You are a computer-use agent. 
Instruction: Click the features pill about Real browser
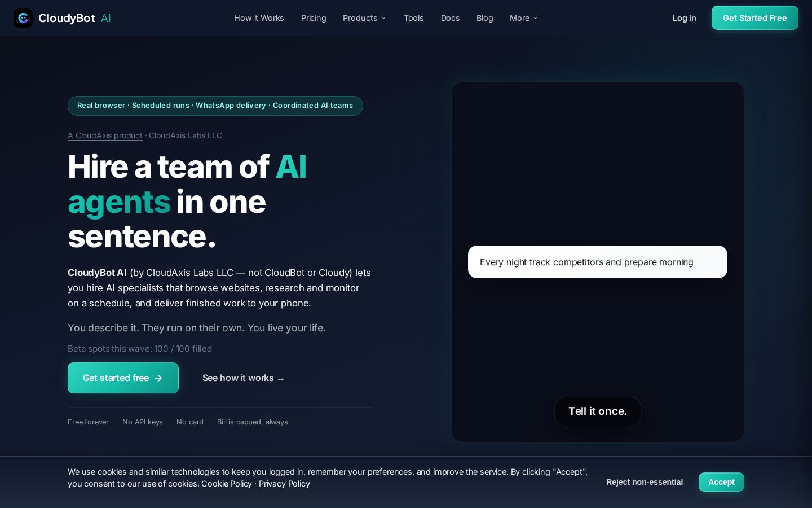215,106
